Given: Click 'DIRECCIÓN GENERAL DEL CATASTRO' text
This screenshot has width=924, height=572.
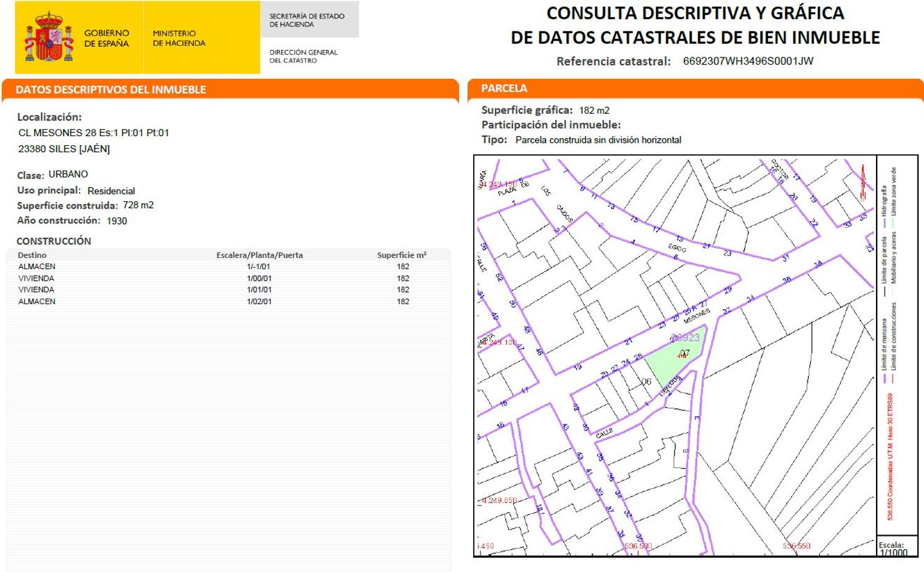Looking at the screenshot, I should point(303,56).
